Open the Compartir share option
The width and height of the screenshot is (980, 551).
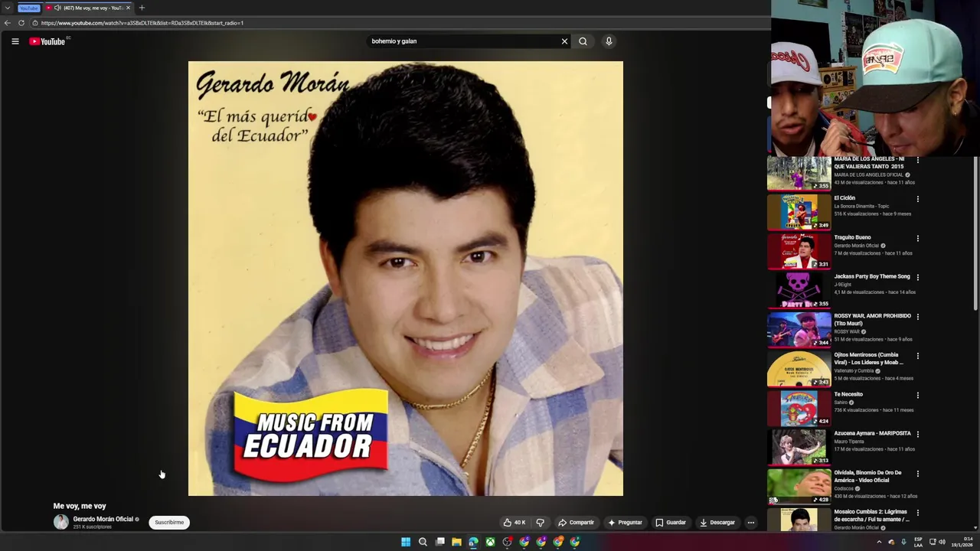click(576, 523)
